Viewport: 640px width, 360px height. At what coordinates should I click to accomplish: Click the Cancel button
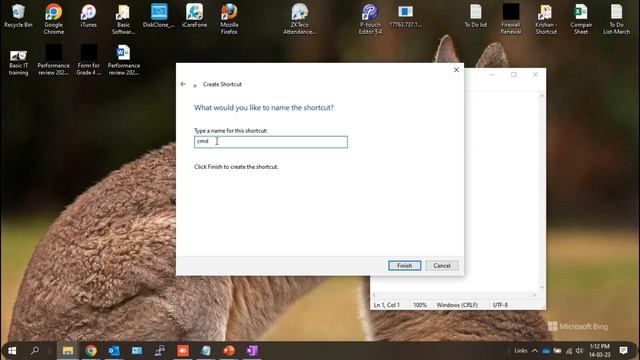442,266
